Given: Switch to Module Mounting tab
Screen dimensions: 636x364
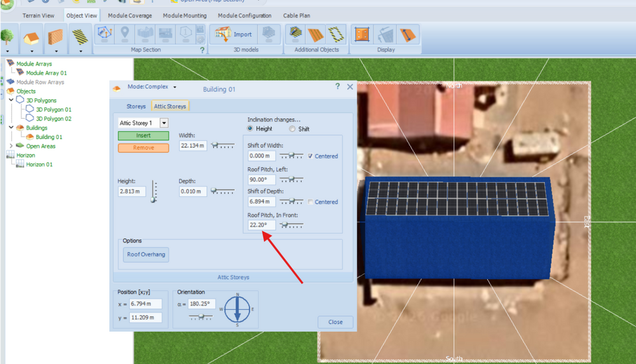Looking at the screenshot, I should [x=184, y=15].
